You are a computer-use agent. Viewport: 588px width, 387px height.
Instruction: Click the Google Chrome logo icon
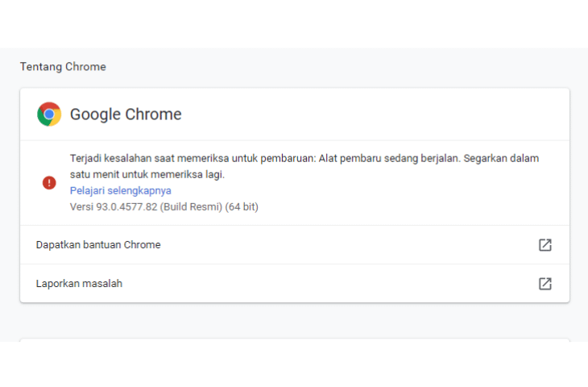49,114
